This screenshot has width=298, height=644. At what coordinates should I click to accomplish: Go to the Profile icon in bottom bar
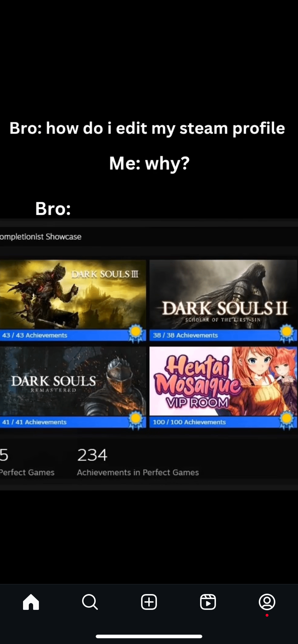(x=267, y=602)
